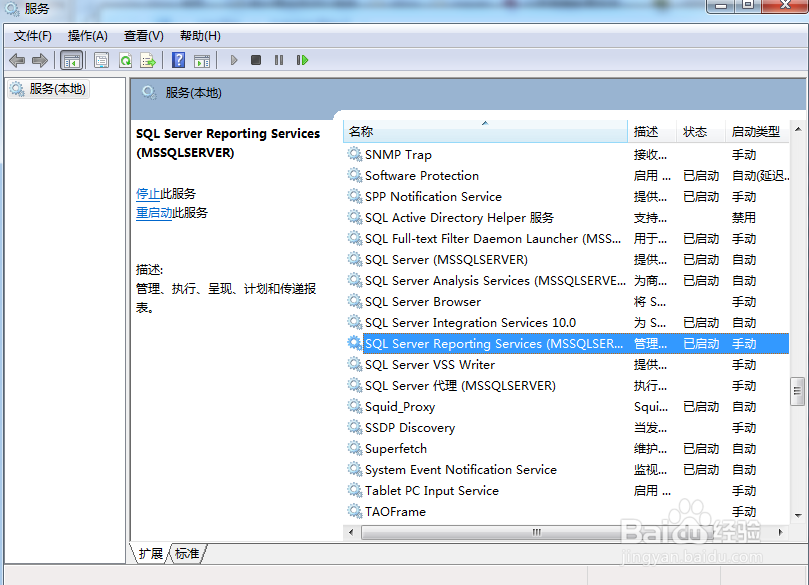Sort by the 描述 column header
809x585 pixels.
(x=652, y=132)
